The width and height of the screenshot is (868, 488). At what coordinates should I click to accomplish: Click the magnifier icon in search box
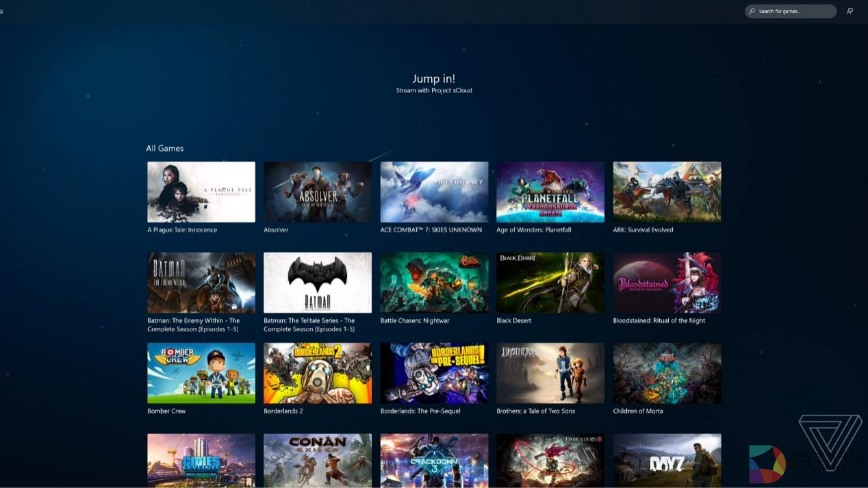point(752,11)
